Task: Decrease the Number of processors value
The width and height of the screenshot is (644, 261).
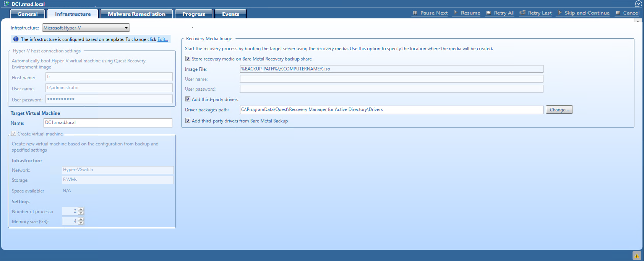Action: tap(81, 213)
